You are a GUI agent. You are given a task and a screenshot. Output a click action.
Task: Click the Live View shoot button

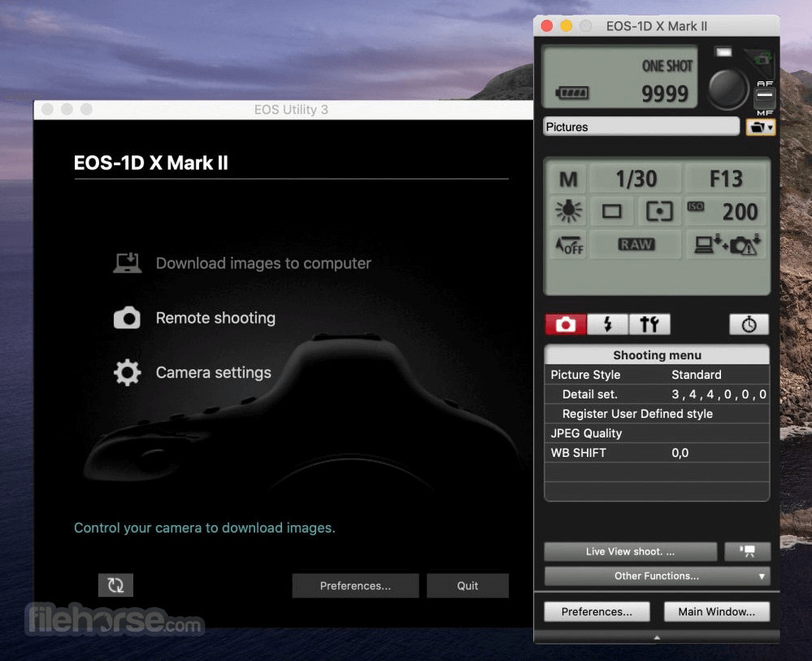(x=630, y=552)
